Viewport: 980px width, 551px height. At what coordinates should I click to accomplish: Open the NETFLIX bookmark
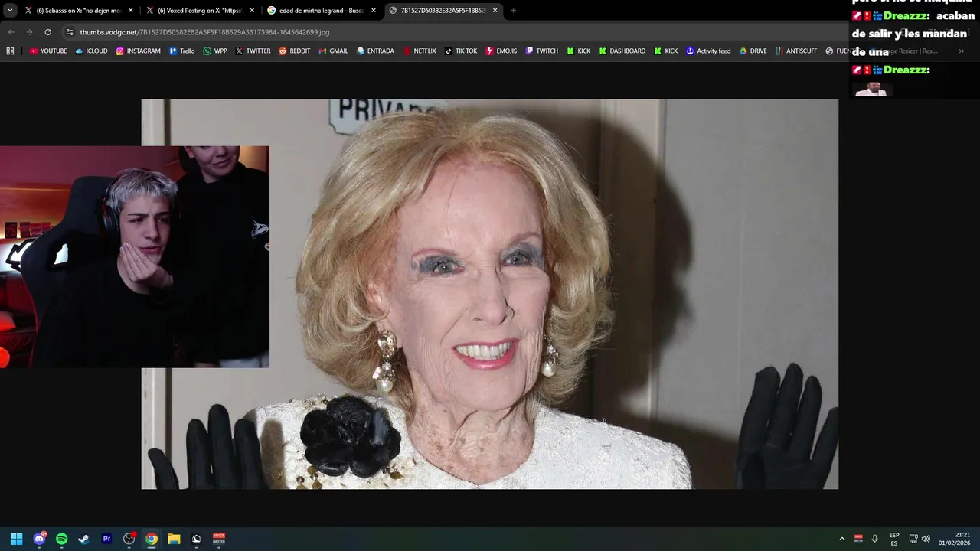(420, 51)
